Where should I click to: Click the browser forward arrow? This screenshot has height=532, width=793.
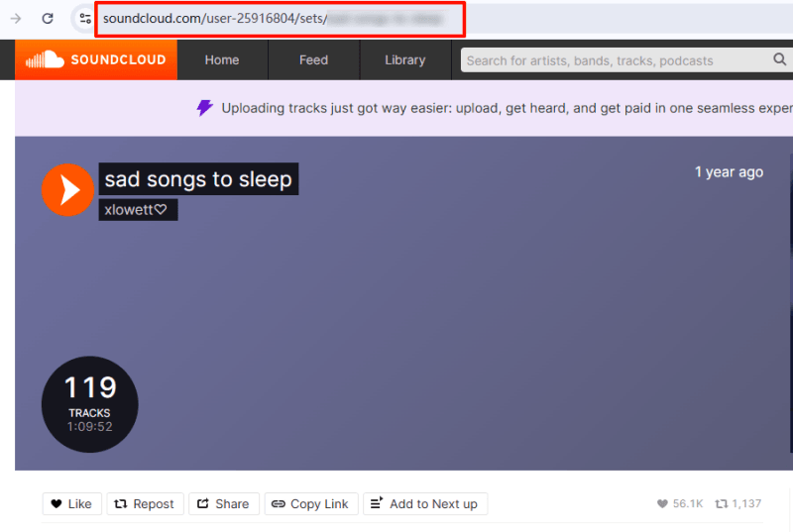[16, 19]
